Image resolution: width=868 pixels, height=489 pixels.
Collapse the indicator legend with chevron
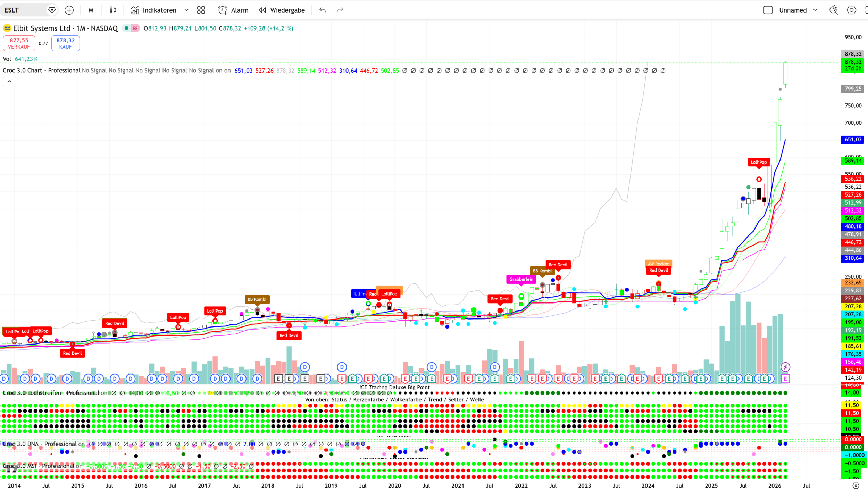(x=9, y=82)
